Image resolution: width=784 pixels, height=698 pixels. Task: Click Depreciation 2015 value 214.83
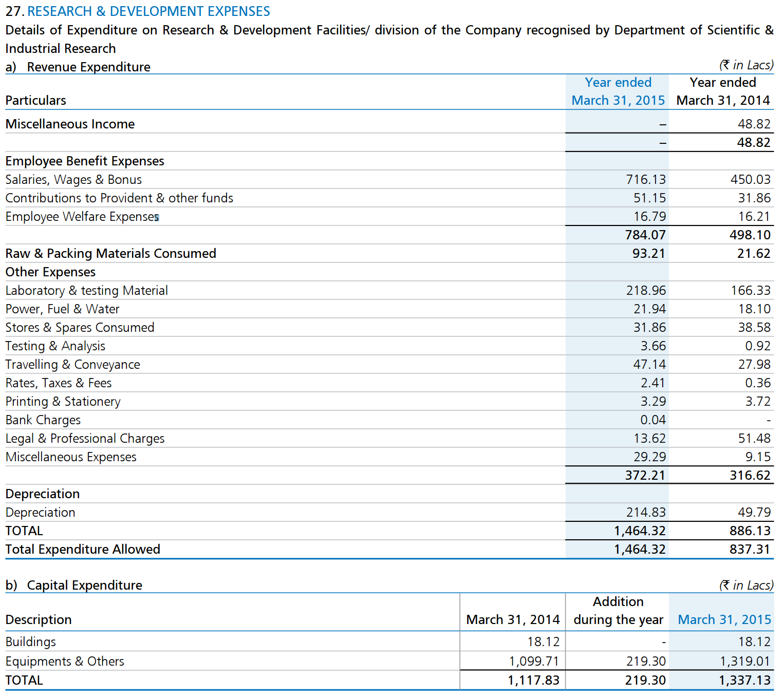coord(646,512)
